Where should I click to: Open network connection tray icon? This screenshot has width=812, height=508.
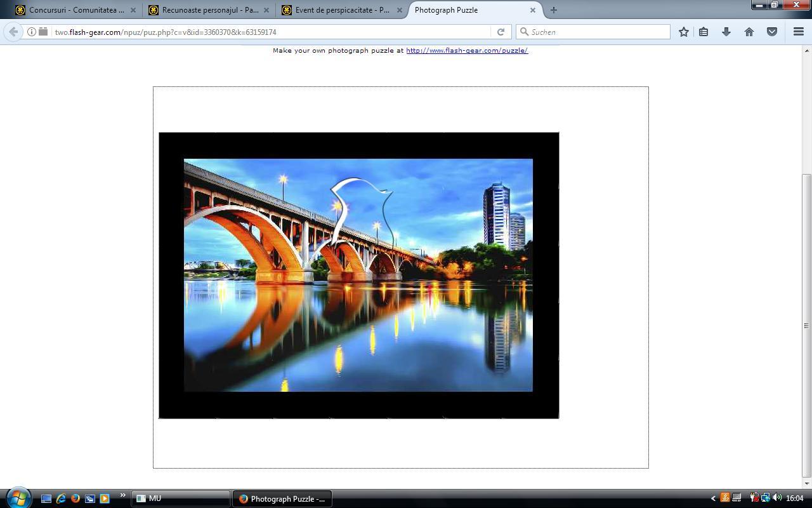click(x=766, y=498)
